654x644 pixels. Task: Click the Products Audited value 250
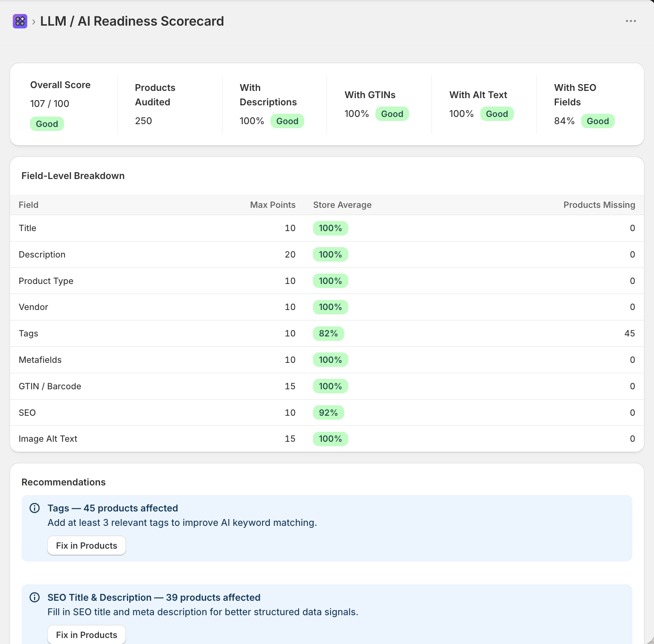[x=143, y=121]
